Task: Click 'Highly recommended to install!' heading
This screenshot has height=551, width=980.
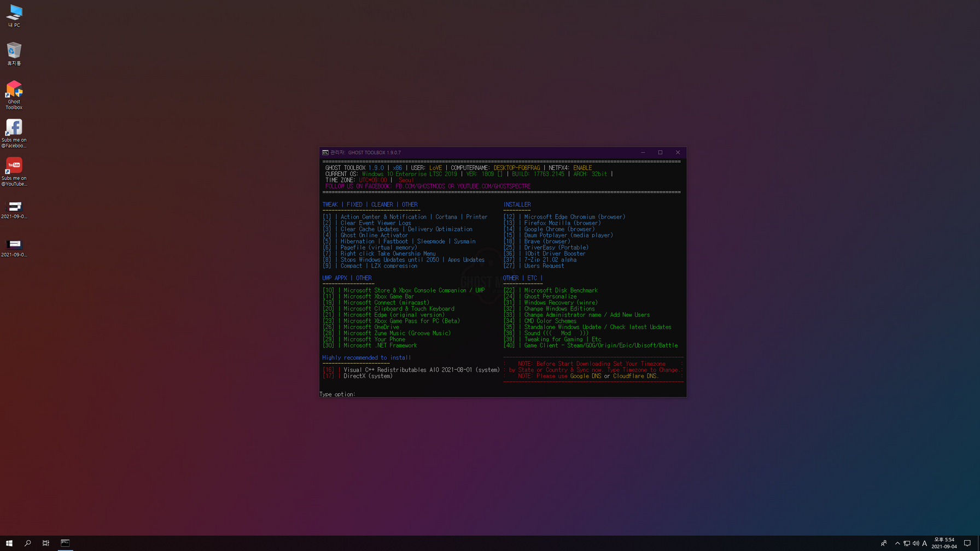Action: pos(366,357)
